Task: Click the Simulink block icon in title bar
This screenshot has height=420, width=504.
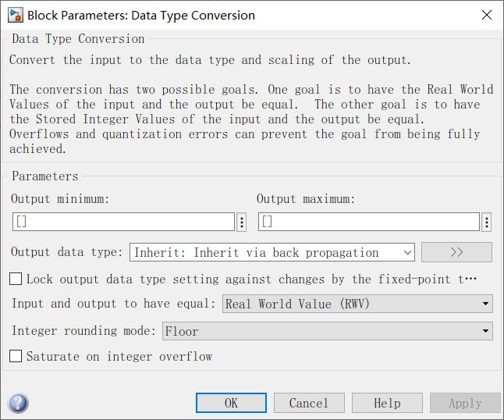Action: (x=16, y=16)
